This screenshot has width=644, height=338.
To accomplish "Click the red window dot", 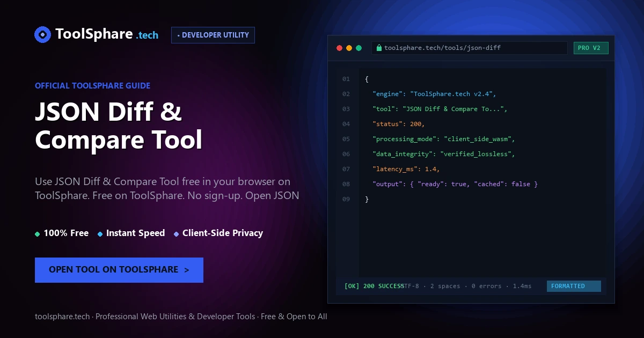I will (339, 48).
